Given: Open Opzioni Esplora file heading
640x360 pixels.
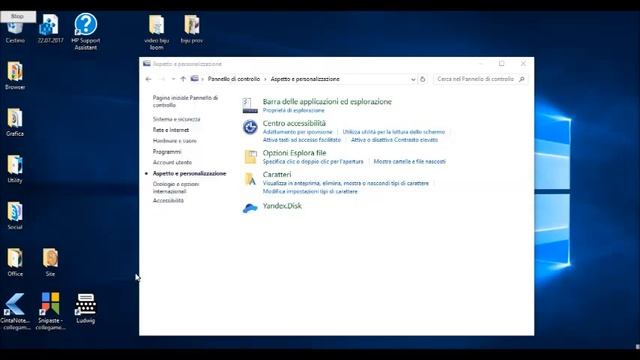Looking at the screenshot, I should [294, 153].
